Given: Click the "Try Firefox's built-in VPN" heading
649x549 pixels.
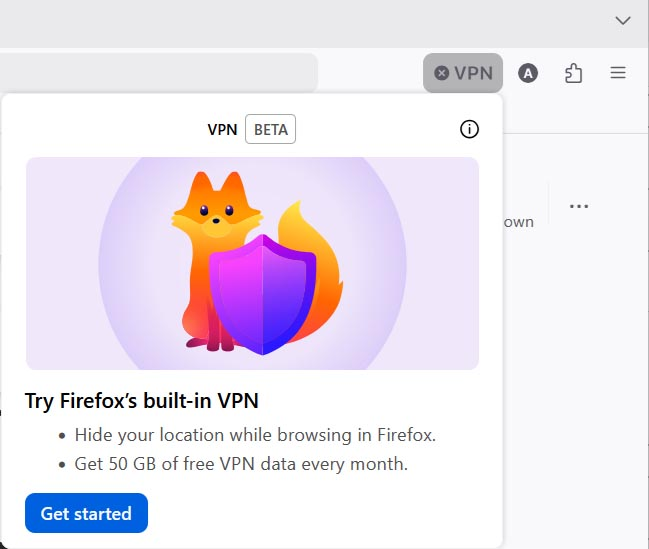Looking at the screenshot, I should 142,401.
